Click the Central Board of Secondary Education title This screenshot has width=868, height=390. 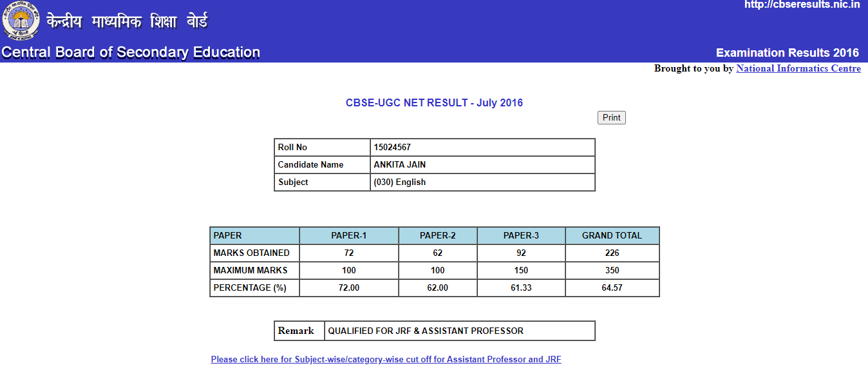[x=131, y=53]
